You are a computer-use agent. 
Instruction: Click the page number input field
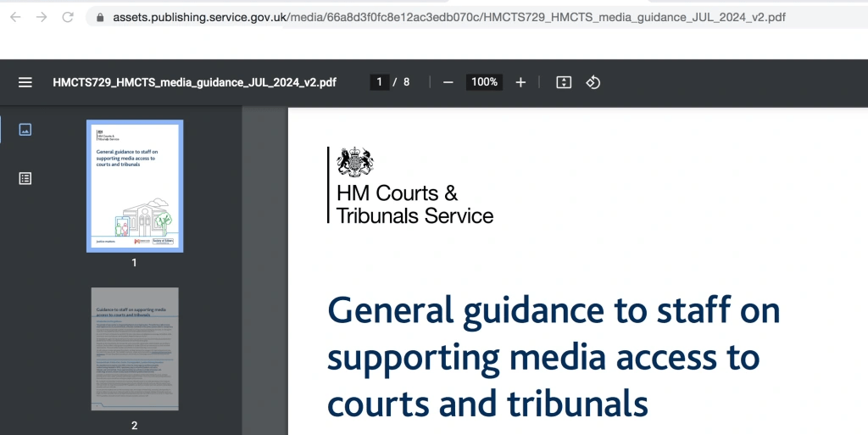(x=379, y=82)
